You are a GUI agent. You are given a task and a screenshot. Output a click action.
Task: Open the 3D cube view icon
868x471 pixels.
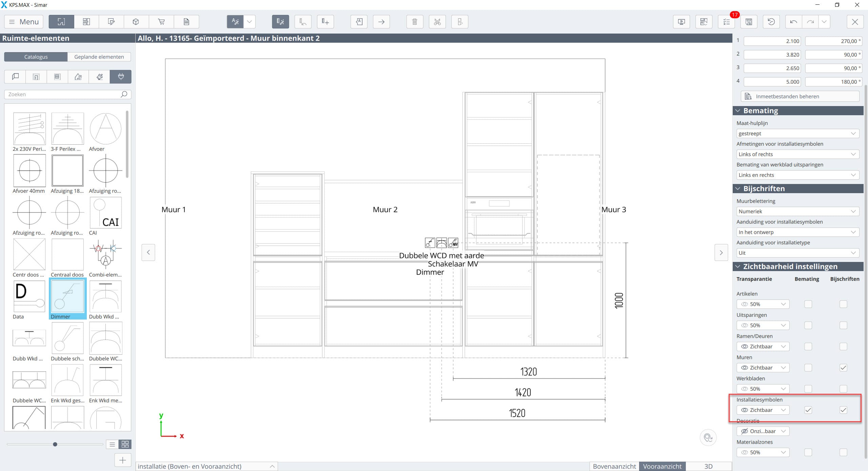tap(136, 22)
